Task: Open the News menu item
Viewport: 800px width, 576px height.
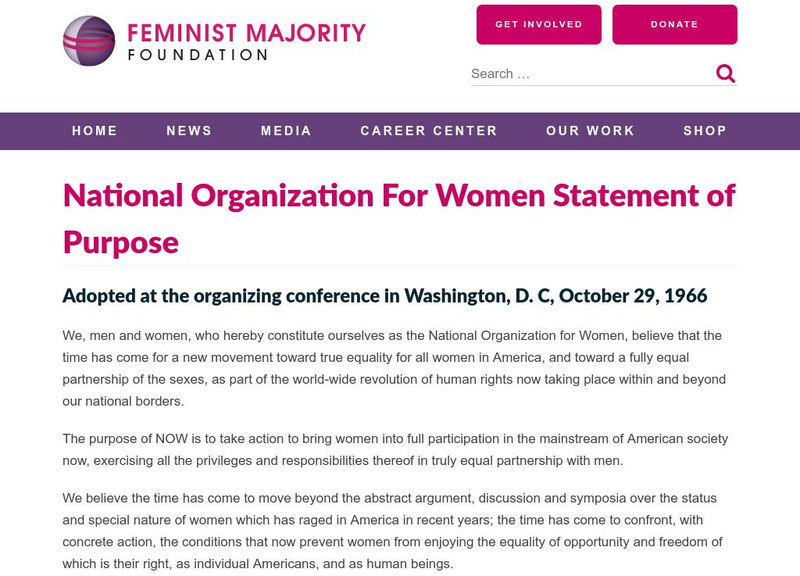Action: (x=189, y=131)
